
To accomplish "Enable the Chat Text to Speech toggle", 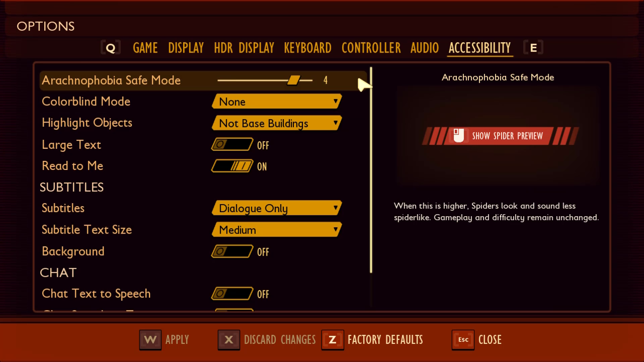I will (230, 294).
